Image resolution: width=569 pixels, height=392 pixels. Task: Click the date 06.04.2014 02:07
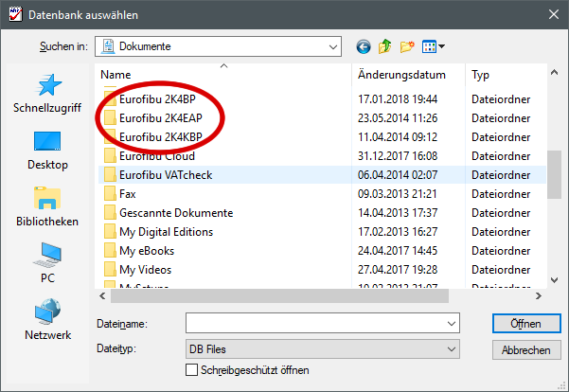pyautogui.click(x=398, y=175)
